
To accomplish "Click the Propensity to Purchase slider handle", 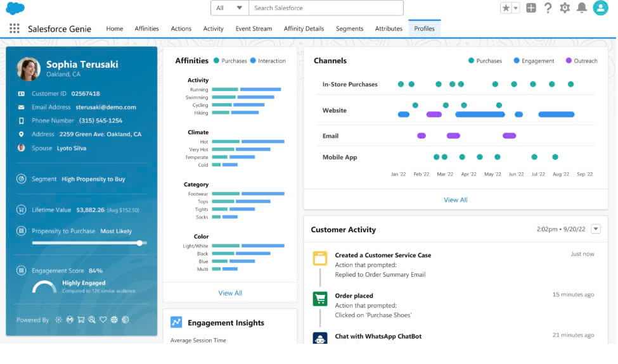I will (x=139, y=243).
